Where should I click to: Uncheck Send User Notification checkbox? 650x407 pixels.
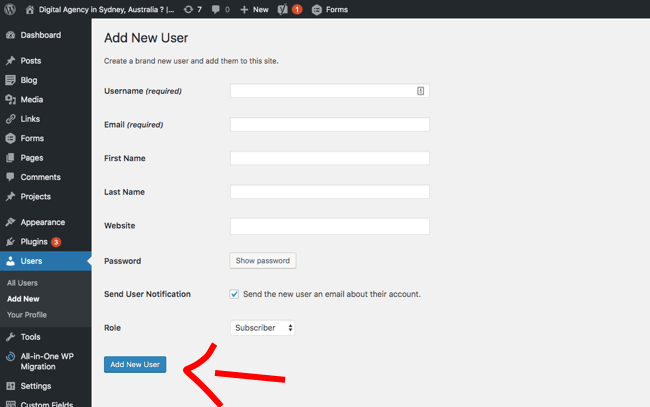pos(234,294)
